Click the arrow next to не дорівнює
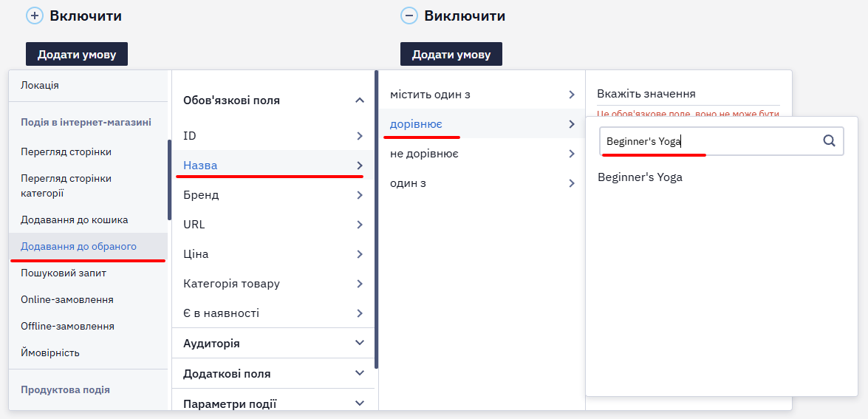 pyautogui.click(x=572, y=154)
